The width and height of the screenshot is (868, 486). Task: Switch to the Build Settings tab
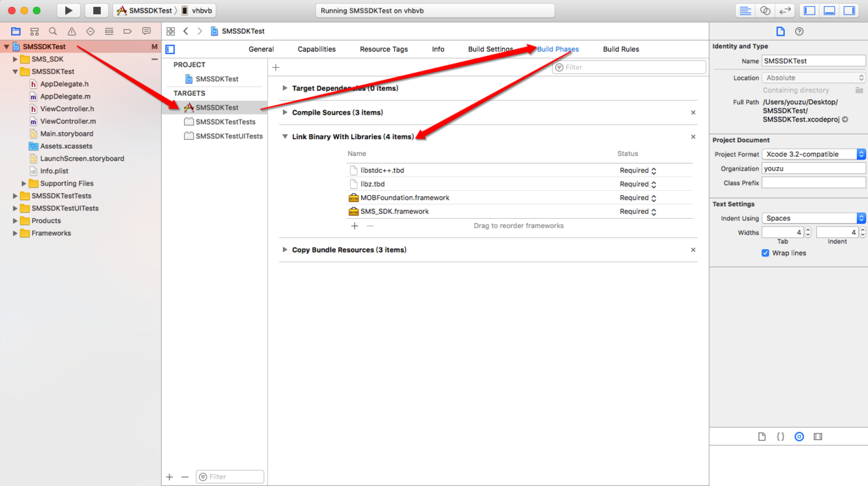(x=490, y=49)
